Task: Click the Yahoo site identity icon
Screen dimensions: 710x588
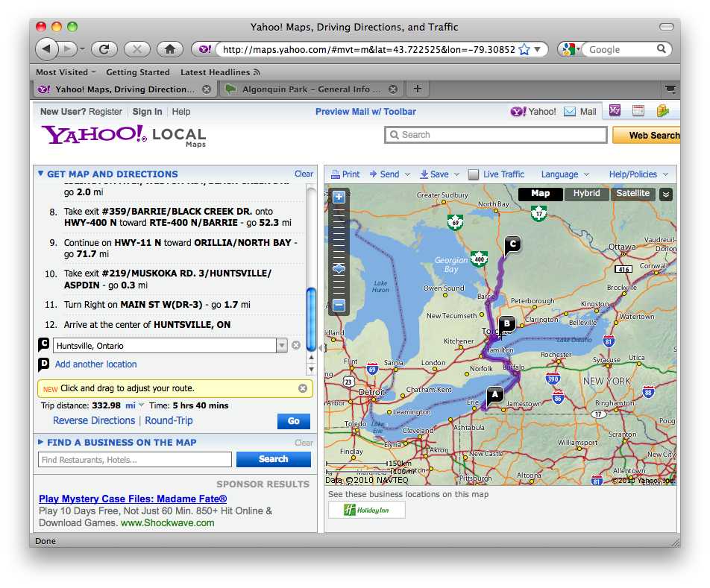Action: pyautogui.click(x=204, y=49)
